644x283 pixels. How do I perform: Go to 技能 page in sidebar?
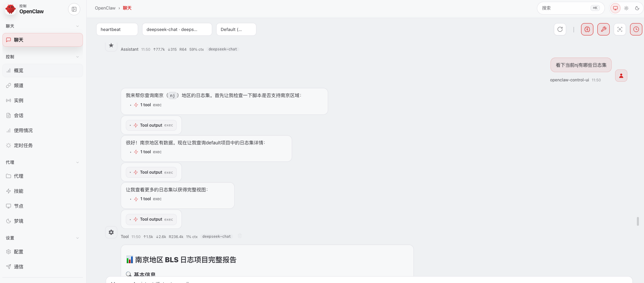19,191
